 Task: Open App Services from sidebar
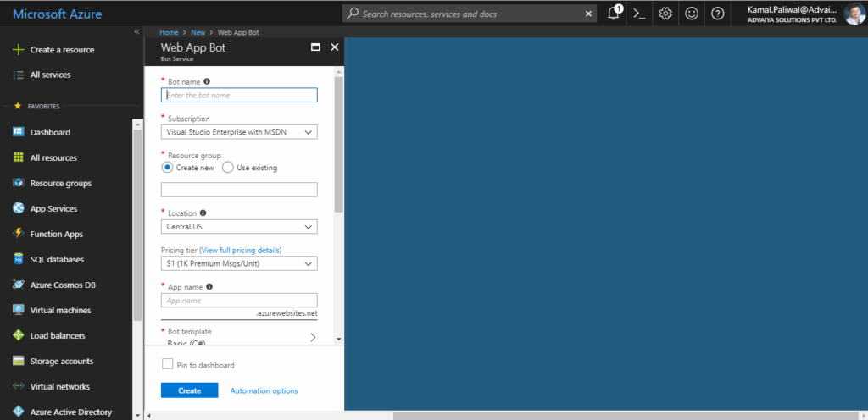click(x=53, y=209)
